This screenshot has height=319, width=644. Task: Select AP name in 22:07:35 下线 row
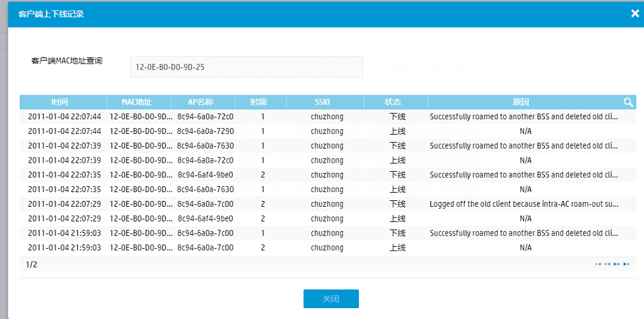click(205, 175)
